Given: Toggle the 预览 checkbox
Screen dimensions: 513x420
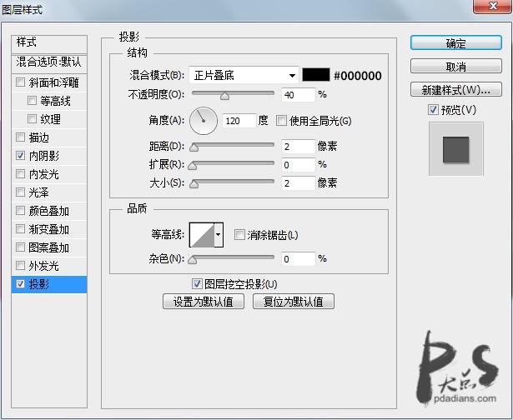Looking at the screenshot, I should [433, 109].
